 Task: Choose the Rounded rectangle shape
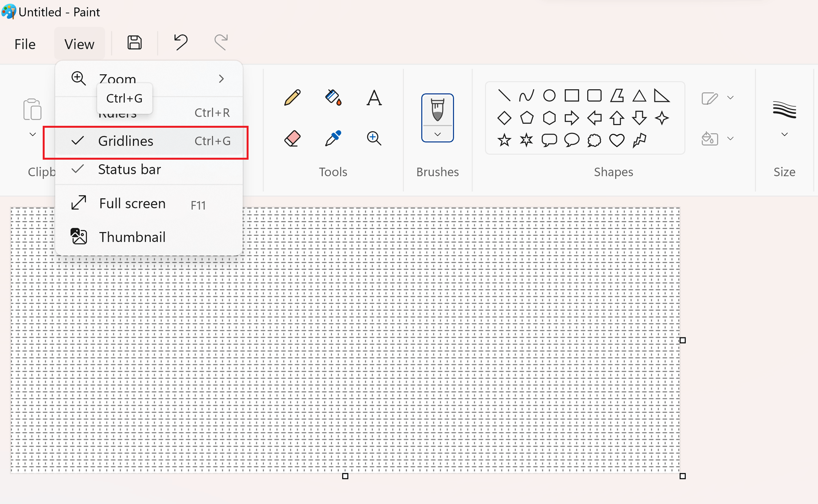(x=594, y=95)
